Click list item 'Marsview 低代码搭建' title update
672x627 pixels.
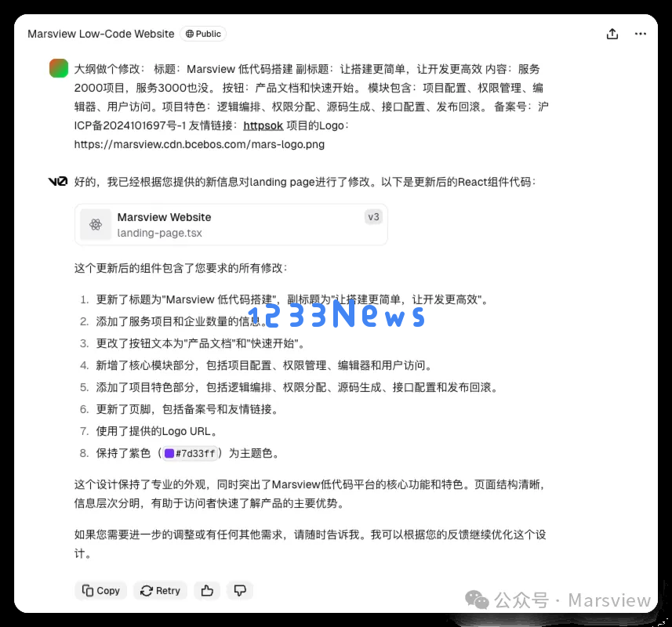(x=292, y=299)
